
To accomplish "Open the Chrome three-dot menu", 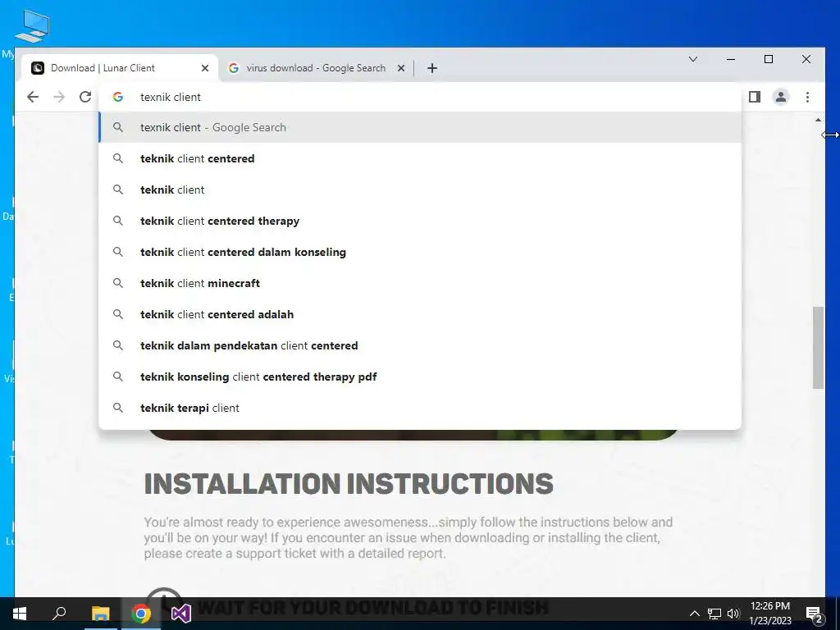I will [807, 97].
